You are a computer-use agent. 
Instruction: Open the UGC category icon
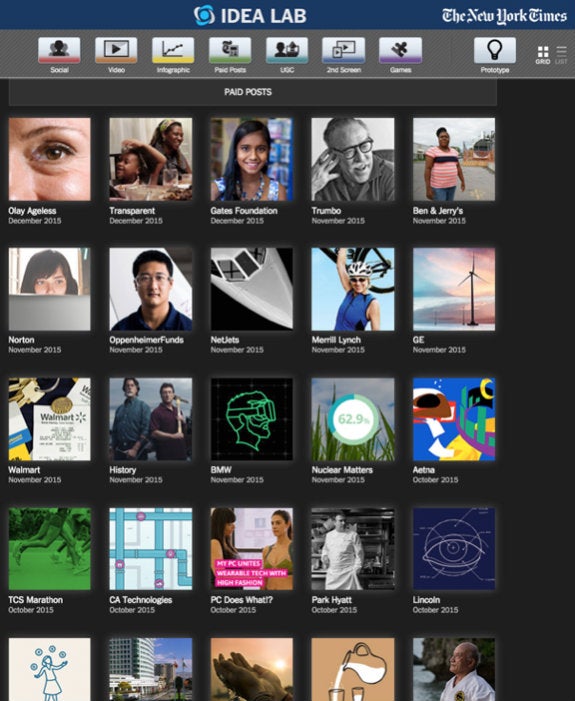click(287, 50)
